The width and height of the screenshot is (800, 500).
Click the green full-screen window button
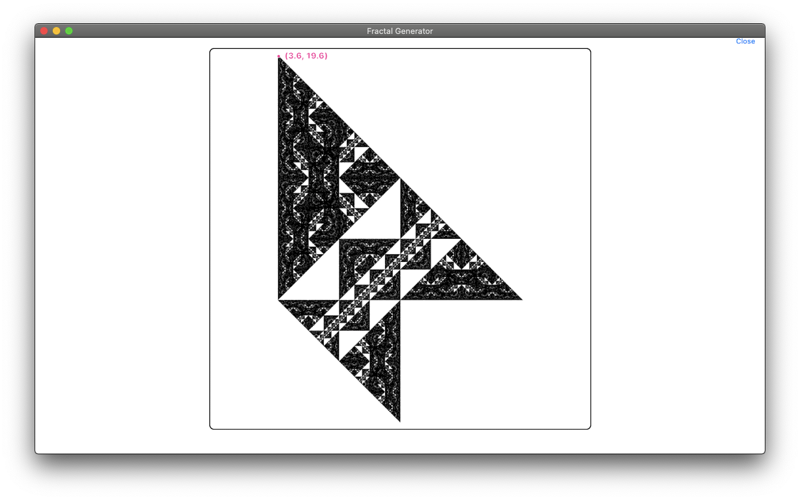tap(69, 31)
